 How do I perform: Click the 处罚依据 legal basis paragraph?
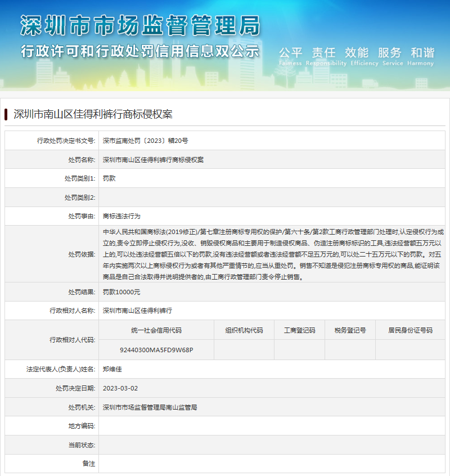click(273, 254)
